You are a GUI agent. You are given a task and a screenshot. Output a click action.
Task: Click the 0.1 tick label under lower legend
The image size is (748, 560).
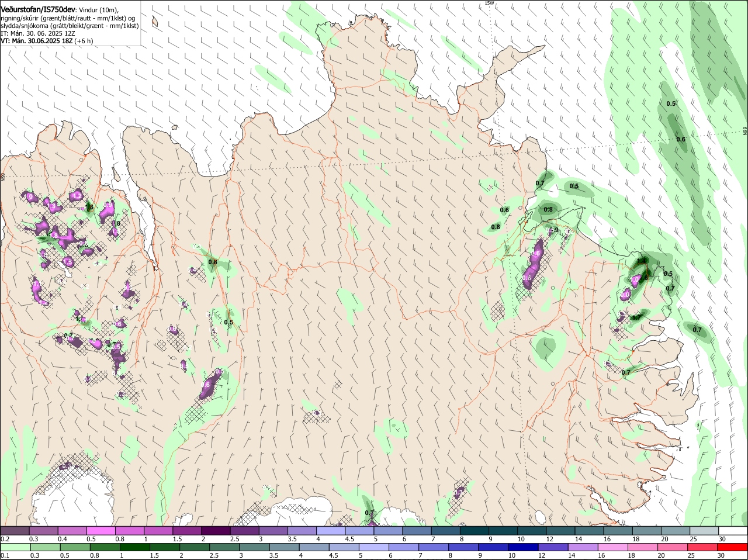point(5,555)
